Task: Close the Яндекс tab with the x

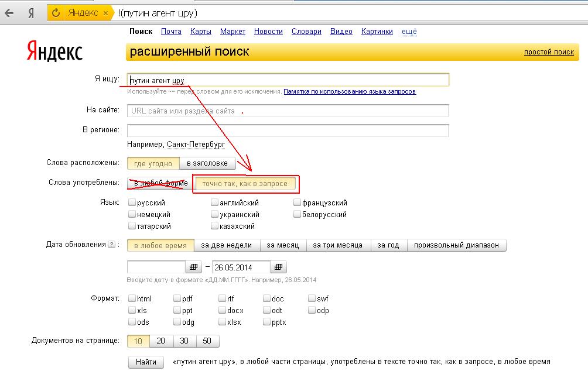Action: (x=105, y=13)
